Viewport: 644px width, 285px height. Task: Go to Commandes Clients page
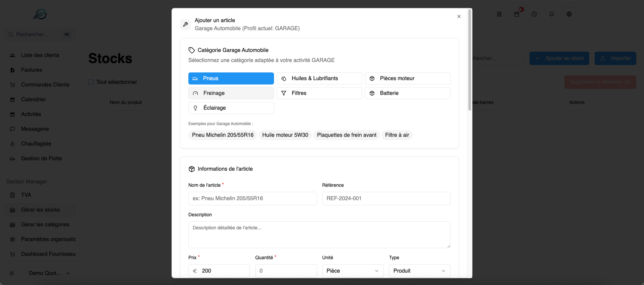[x=40, y=85]
